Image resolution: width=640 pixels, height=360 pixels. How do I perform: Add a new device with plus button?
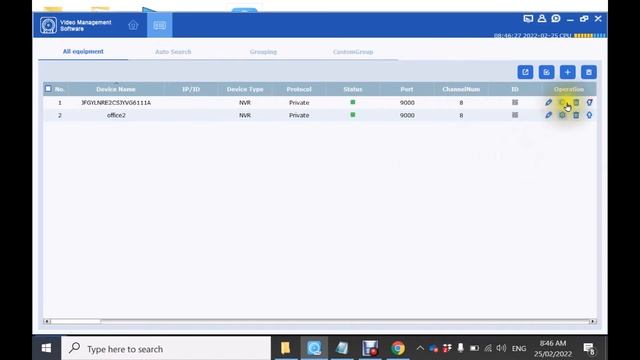click(568, 72)
